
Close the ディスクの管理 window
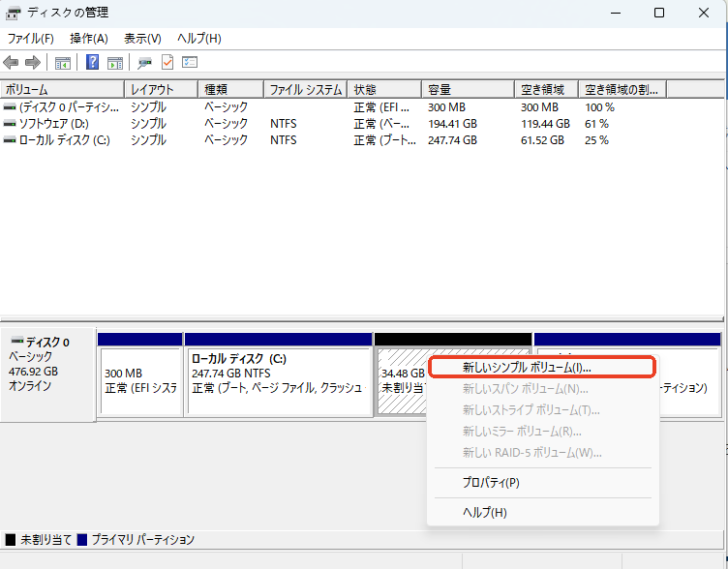click(704, 13)
